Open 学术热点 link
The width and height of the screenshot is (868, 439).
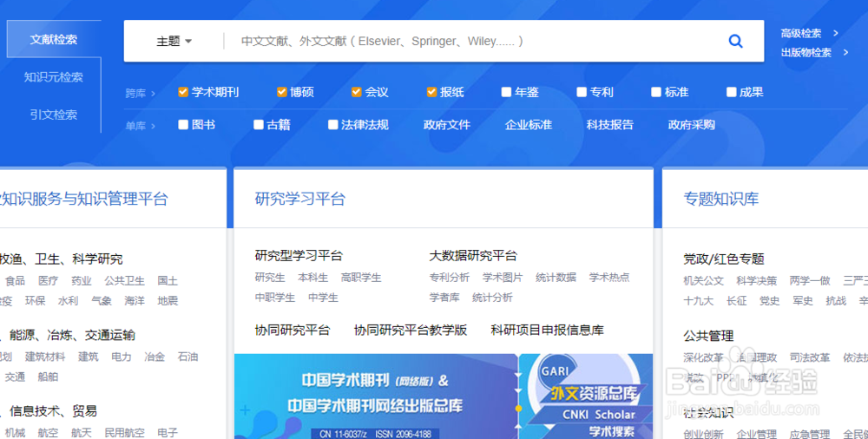click(609, 278)
